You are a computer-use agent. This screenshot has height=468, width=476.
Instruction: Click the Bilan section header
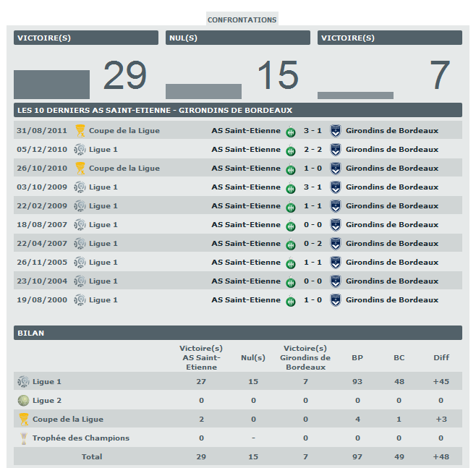point(237,333)
